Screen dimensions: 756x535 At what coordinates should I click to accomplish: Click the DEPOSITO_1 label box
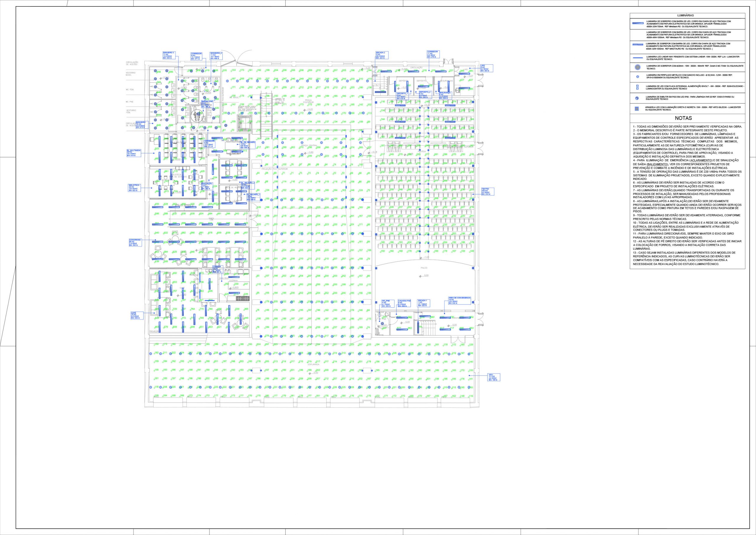click(403, 96)
